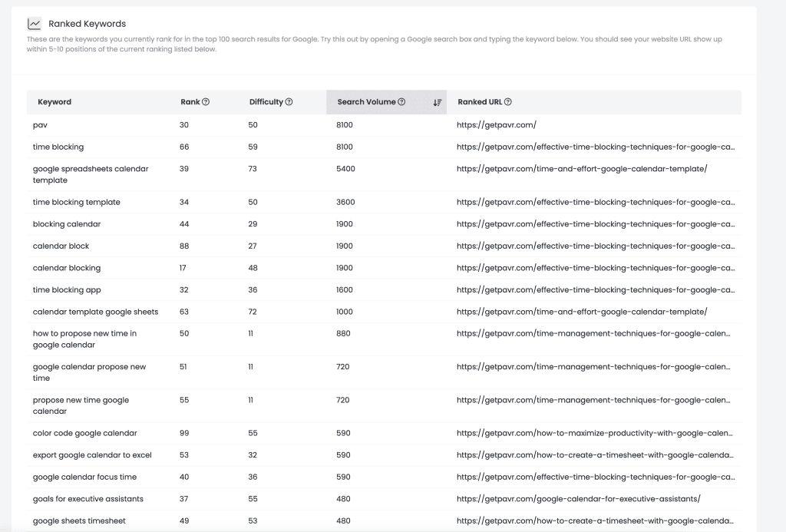786x532 pixels.
Task: Select the 'calendar blocking' keyword row
Action: click(x=384, y=268)
